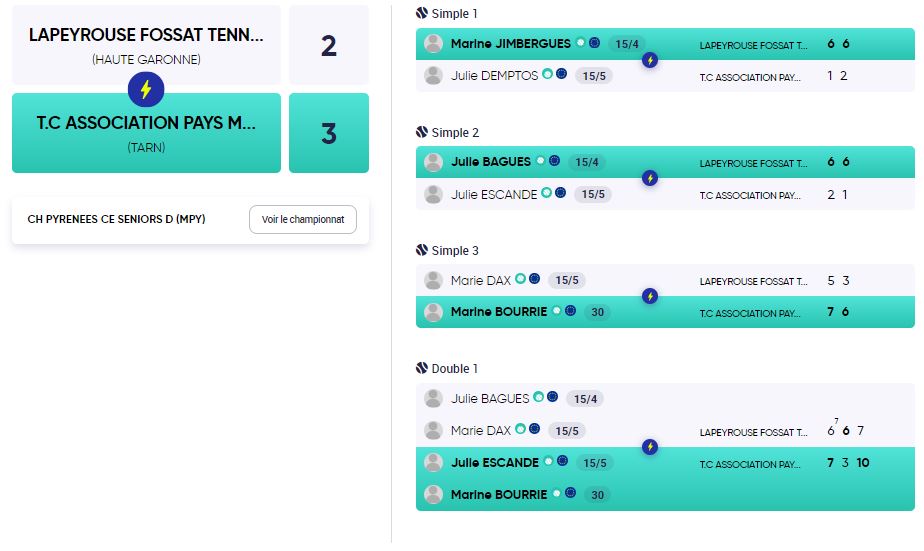Open Julie BAGUES's player name in Simple 2

click(x=491, y=162)
